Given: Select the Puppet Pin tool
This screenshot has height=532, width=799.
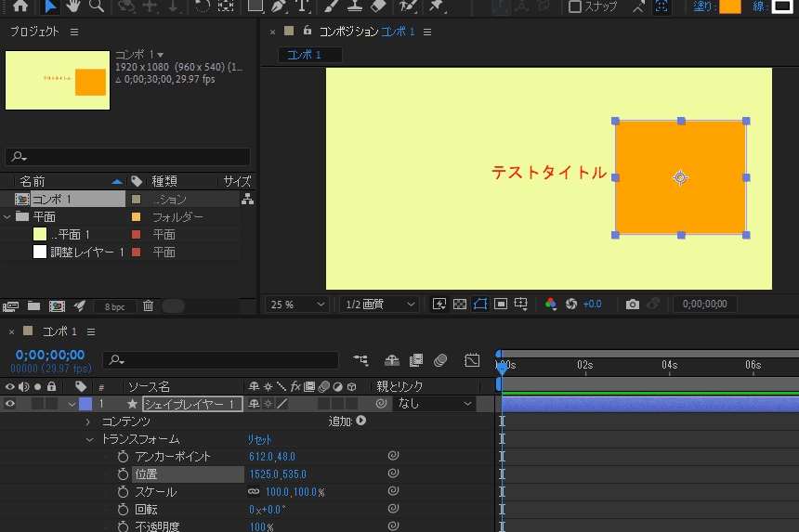Looking at the screenshot, I should 436,6.
